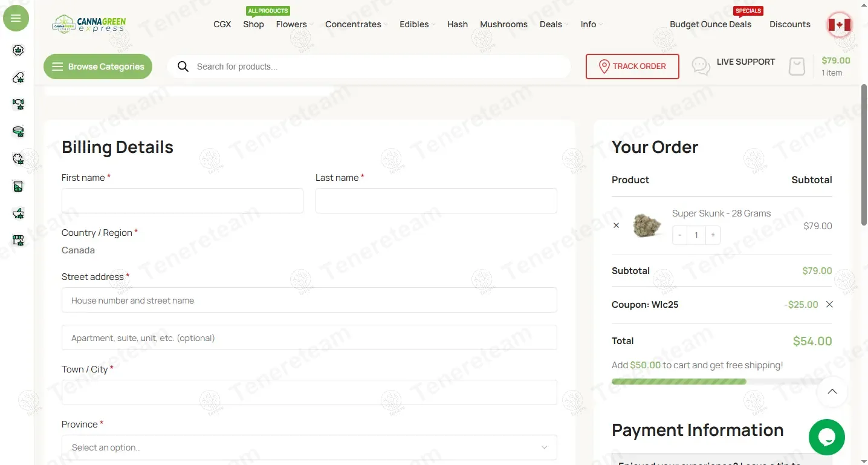Click the back-to-top arrow button
The image size is (868, 465).
[x=832, y=391]
